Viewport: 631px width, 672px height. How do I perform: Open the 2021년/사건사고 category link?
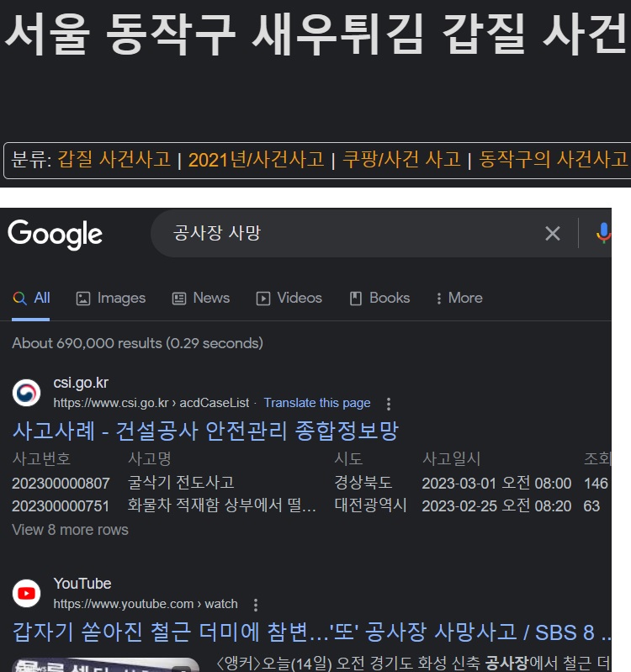(x=256, y=159)
